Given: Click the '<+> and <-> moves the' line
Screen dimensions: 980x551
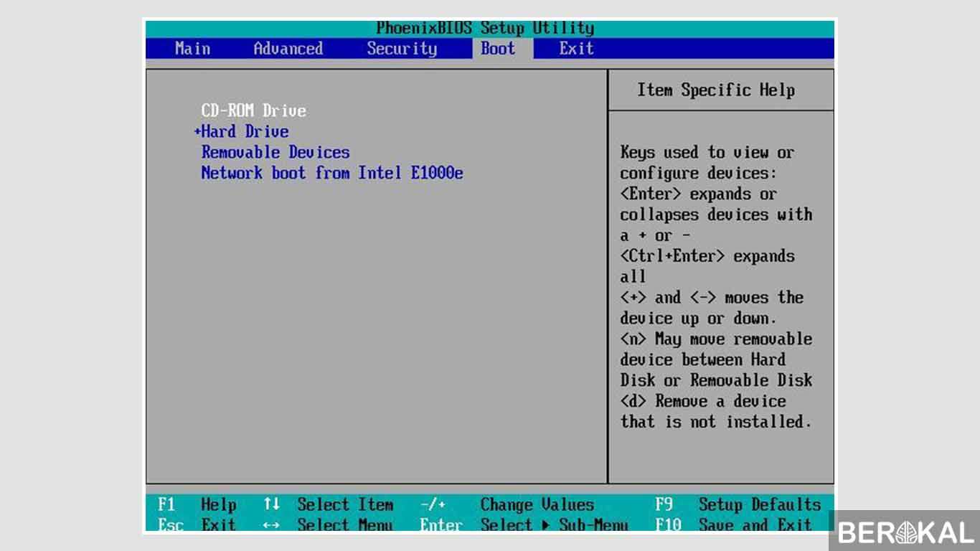Looking at the screenshot, I should (712, 298).
